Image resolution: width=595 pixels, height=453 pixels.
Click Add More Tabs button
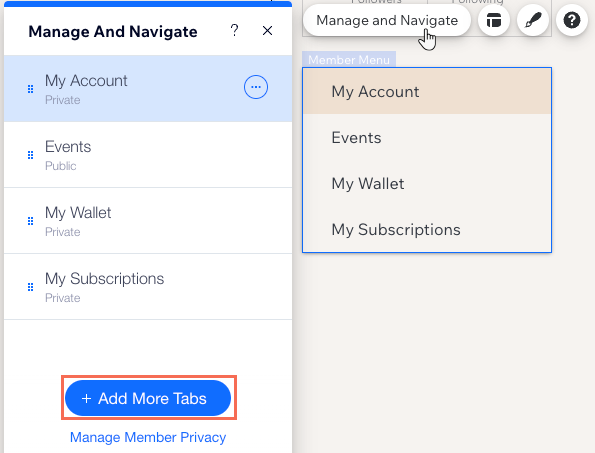point(148,398)
